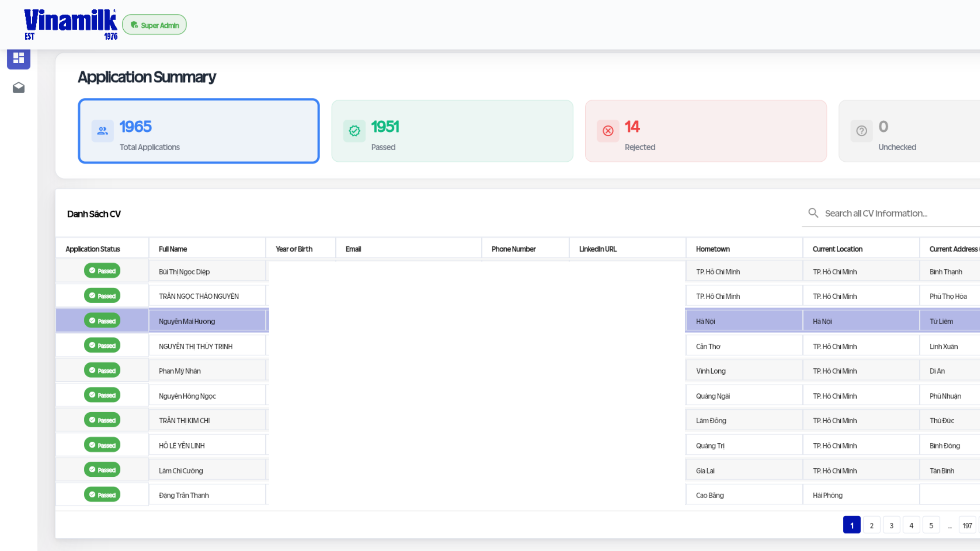Image resolution: width=980 pixels, height=551 pixels.
Task: Click the Passed checkmark badge icon
Action: [x=354, y=131]
